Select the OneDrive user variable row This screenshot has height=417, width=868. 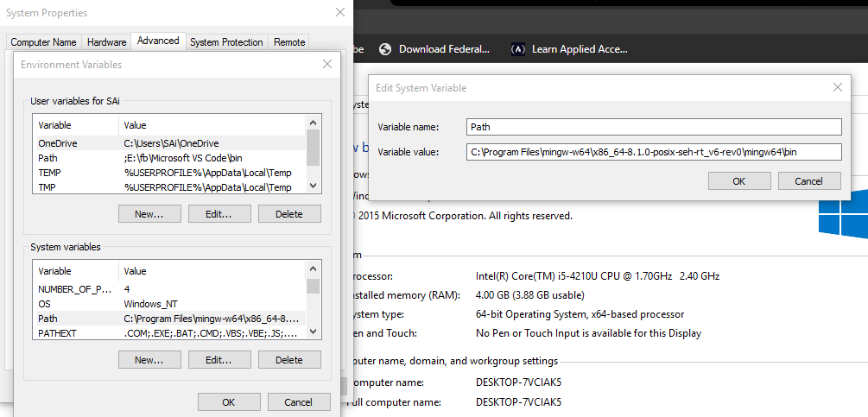pyautogui.click(x=170, y=143)
